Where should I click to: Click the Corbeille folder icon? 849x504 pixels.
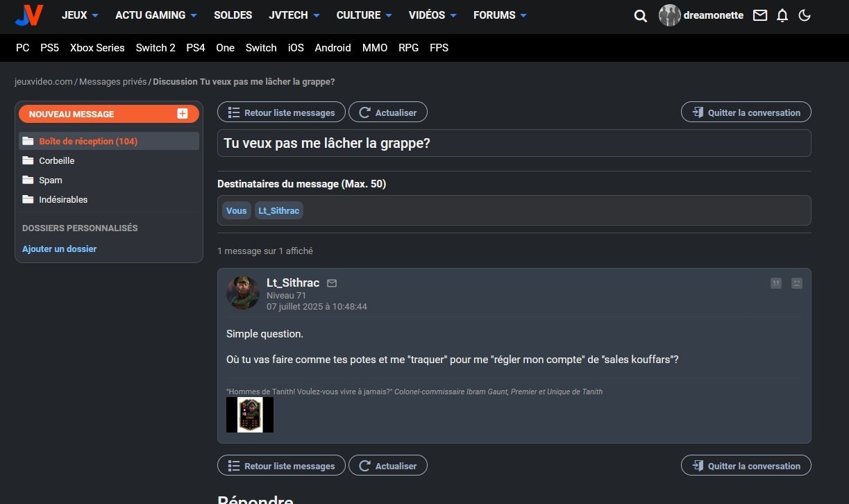click(28, 160)
